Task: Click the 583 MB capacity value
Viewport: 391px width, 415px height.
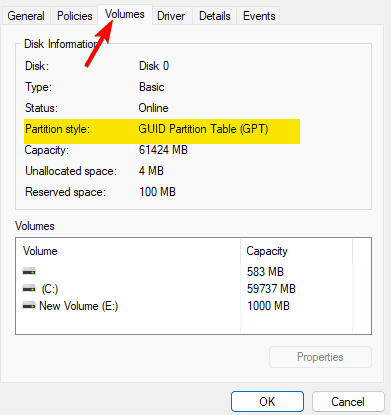Action: (265, 272)
